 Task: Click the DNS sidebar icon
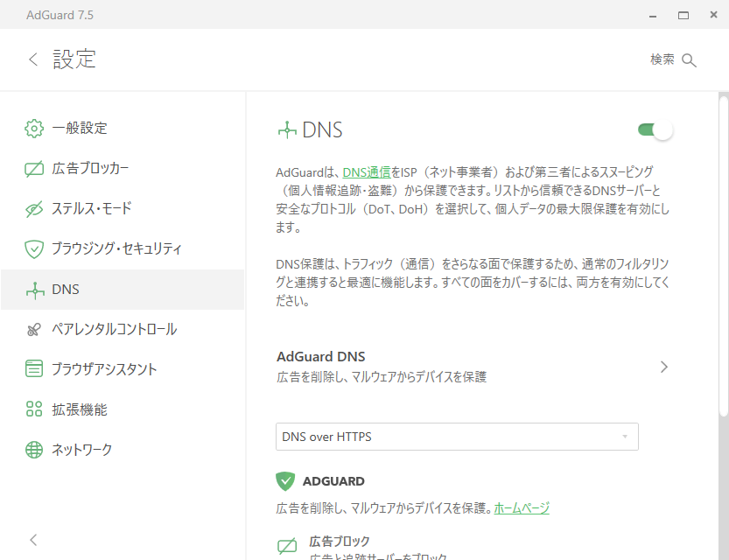point(35,290)
